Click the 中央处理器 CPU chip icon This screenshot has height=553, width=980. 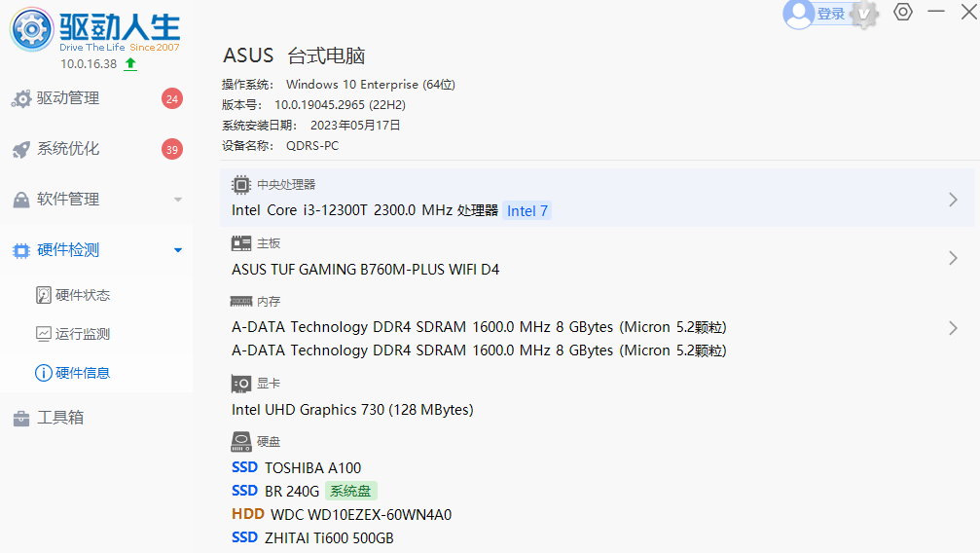(x=241, y=185)
